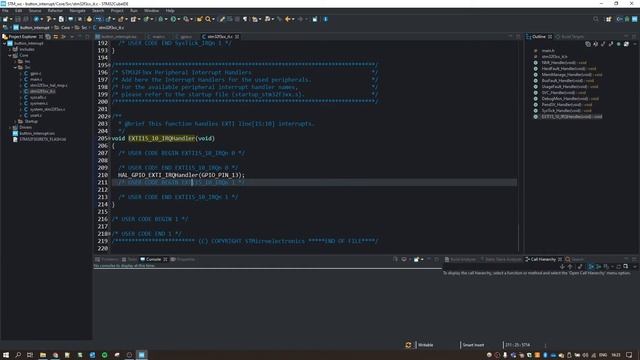640x360 pixels.
Task: Click the Search magnifier toolbar icon
Action: tap(208, 19)
